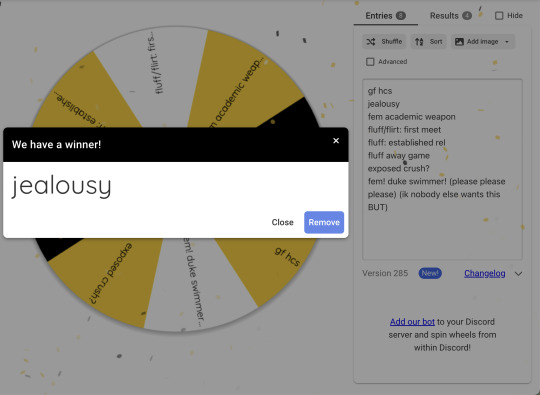Viewport: 540px width, 395px height.
Task: Enable the Advanced checkbox
Action: click(370, 62)
